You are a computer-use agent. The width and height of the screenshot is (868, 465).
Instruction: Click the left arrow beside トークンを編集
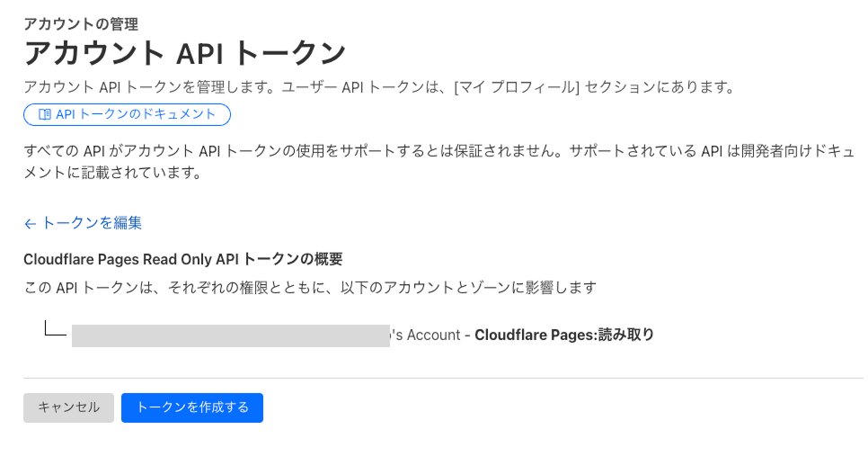click(30, 223)
